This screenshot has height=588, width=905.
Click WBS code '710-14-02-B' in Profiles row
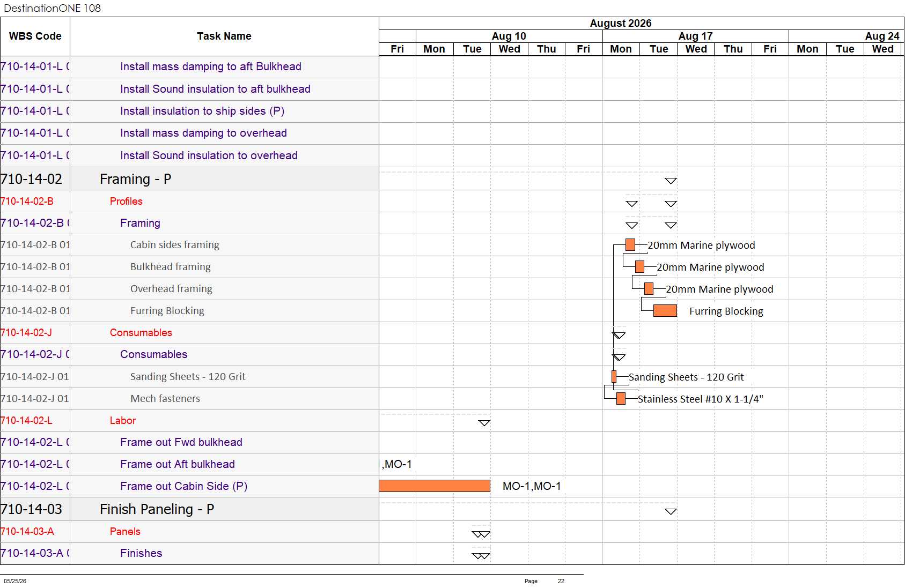27,201
